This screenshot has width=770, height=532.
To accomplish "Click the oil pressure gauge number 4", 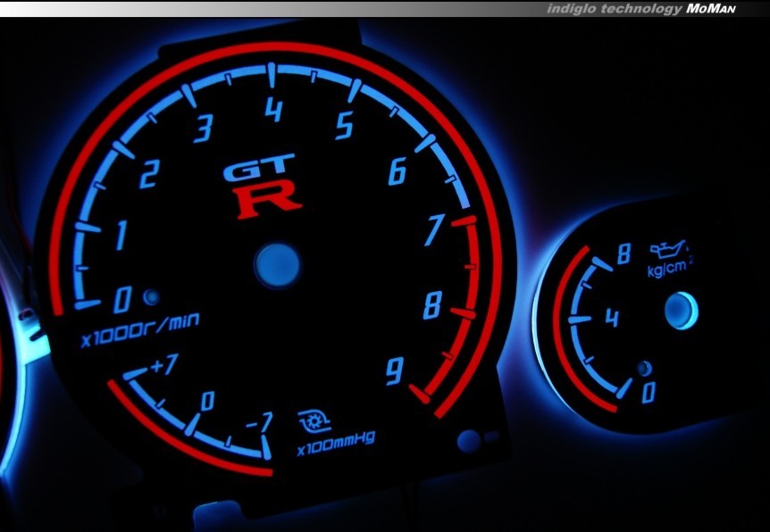I will [612, 318].
